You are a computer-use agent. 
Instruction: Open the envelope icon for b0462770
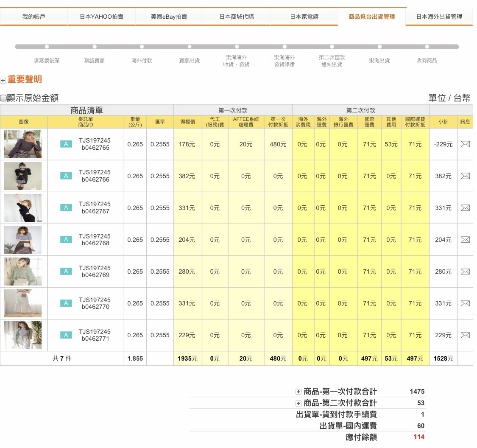465,303
